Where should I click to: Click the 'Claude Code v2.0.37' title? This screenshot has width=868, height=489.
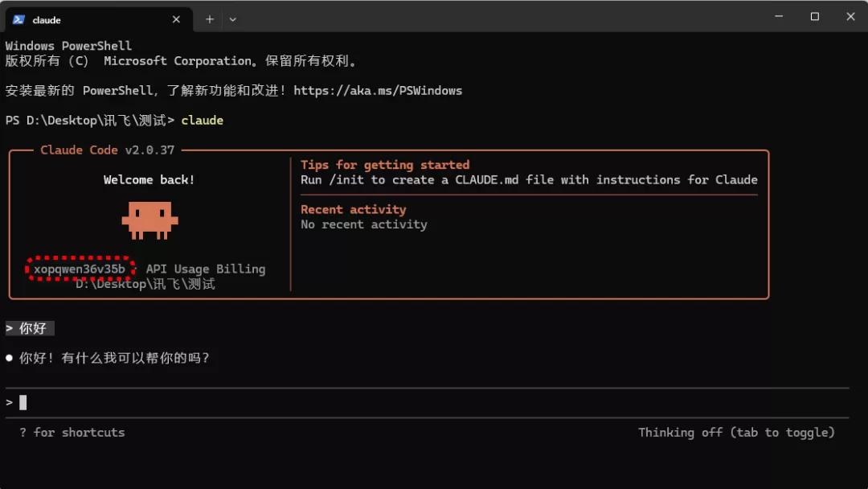(x=108, y=150)
